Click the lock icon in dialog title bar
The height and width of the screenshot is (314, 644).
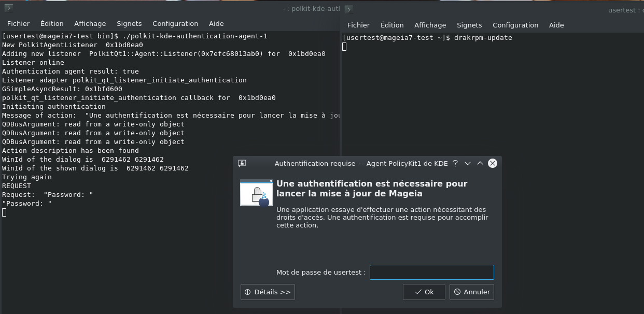(242, 163)
